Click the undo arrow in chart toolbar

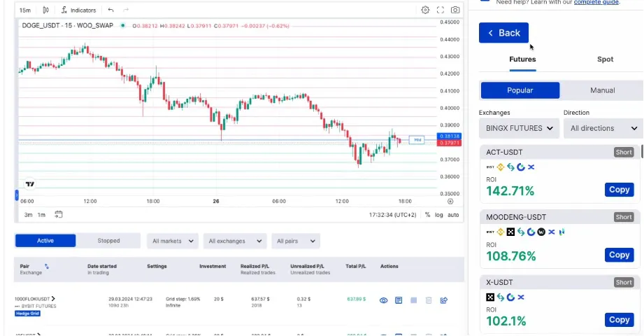pyautogui.click(x=110, y=10)
